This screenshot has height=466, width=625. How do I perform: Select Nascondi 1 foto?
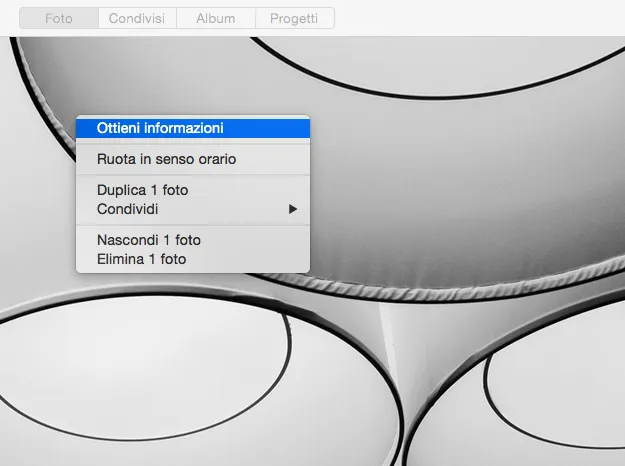(x=193, y=240)
